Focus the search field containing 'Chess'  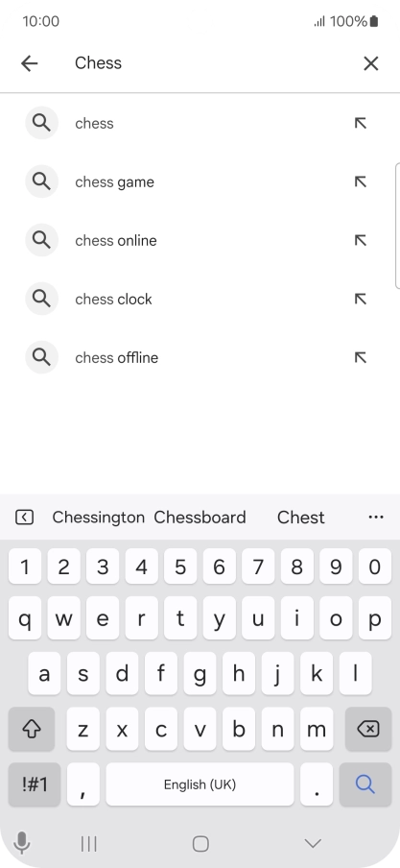pyautogui.click(x=210, y=63)
